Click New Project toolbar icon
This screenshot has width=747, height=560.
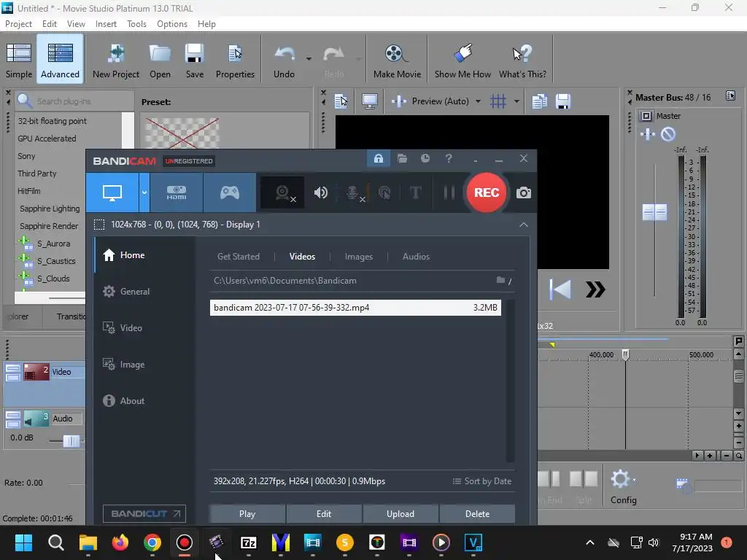(x=116, y=60)
